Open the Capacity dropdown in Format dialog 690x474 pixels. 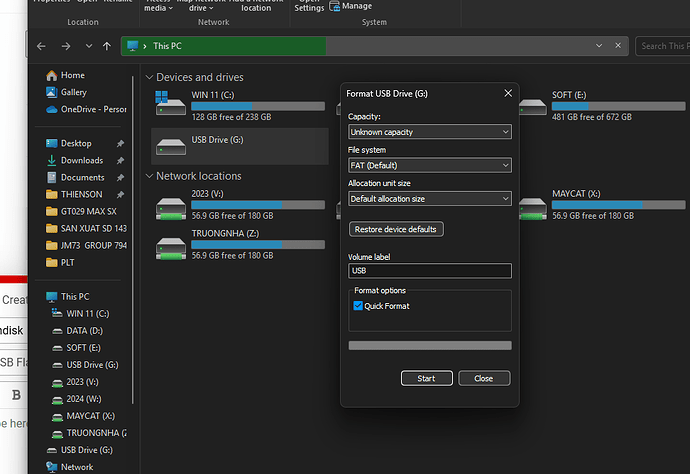click(429, 132)
